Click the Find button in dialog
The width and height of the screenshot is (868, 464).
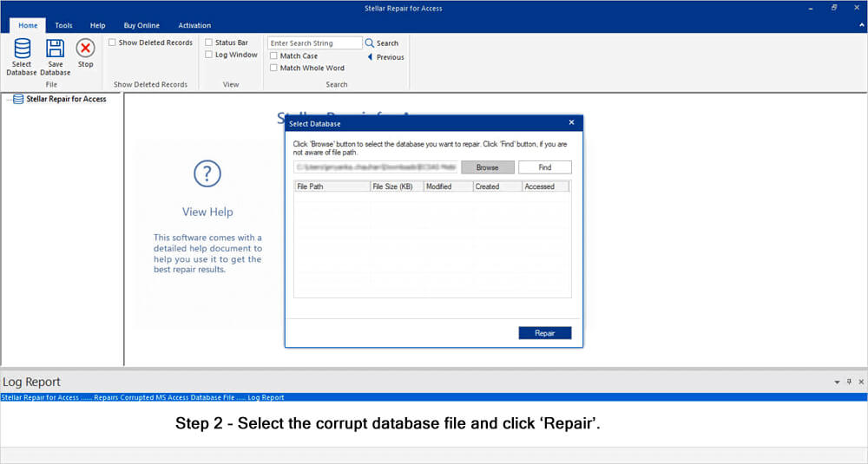pyautogui.click(x=545, y=167)
